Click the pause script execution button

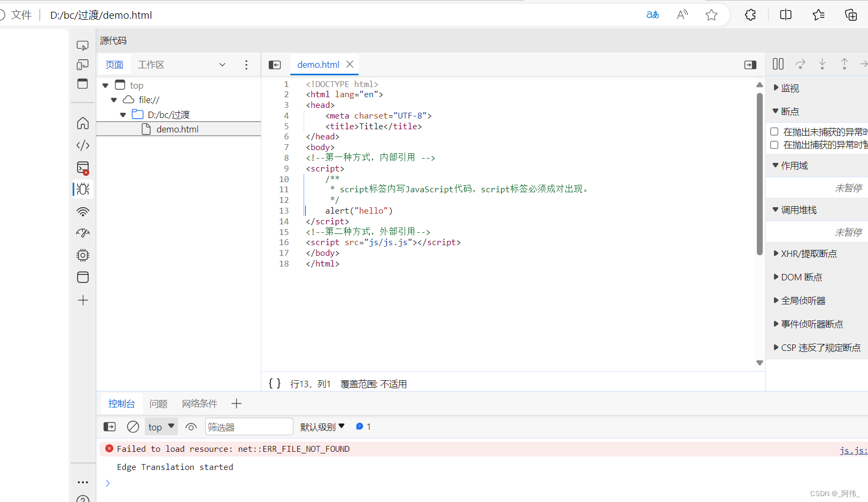tap(778, 64)
